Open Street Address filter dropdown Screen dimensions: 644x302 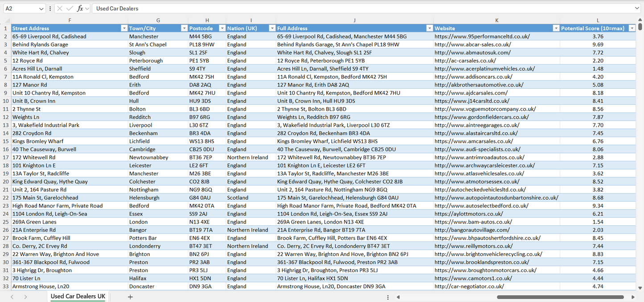[124, 28]
